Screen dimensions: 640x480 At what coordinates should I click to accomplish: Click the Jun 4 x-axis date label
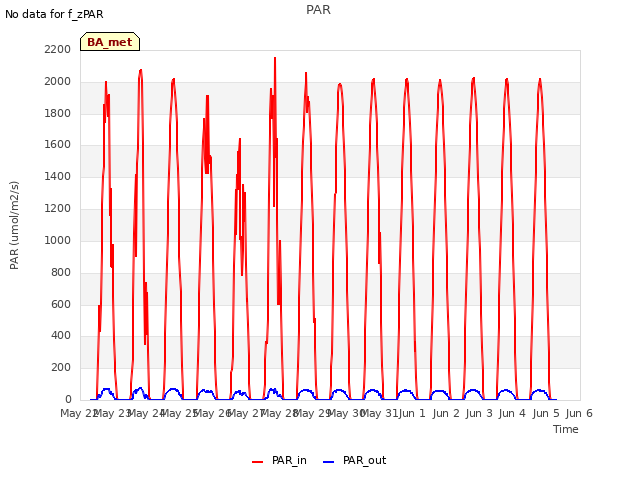[512, 413]
